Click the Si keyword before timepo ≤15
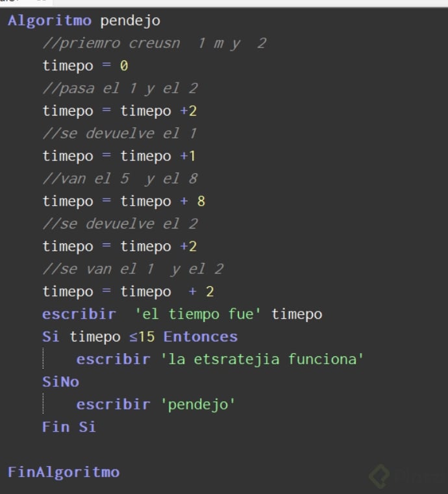Image resolution: width=448 pixels, height=494 pixels. point(50,337)
